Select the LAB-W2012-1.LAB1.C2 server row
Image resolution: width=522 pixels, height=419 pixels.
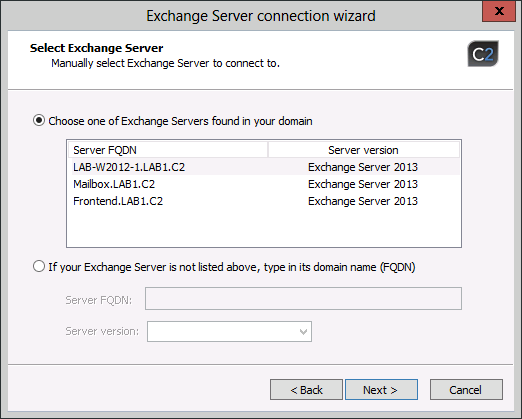[264, 167]
